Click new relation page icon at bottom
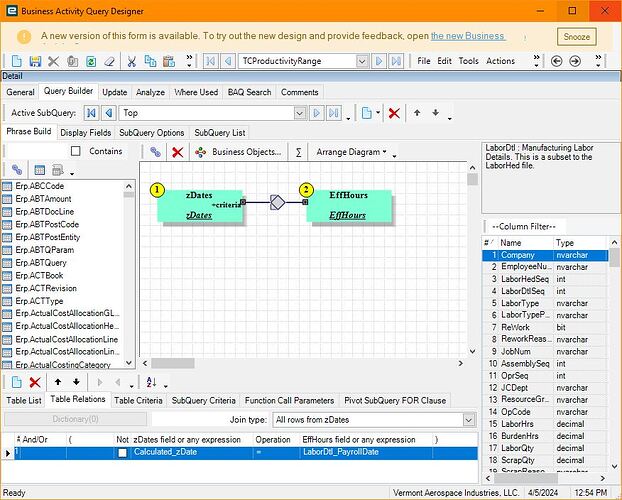The width and height of the screenshot is (622, 500). [16, 382]
